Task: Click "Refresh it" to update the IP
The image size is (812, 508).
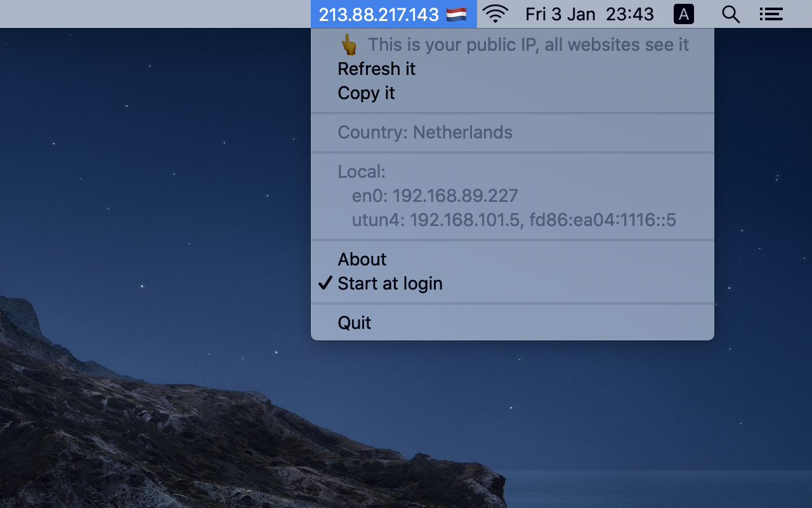Action: coord(376,69)
